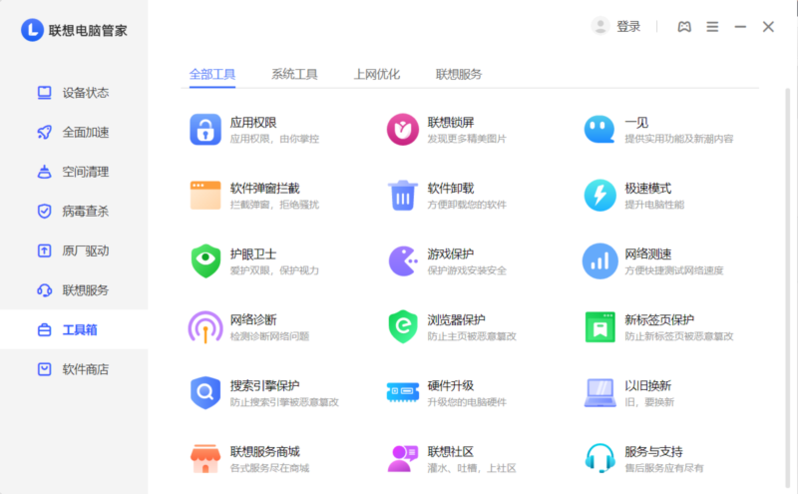Start 网络测速 bar chart icon
This screenshot has width=798, height=494.
coord(600,261)
